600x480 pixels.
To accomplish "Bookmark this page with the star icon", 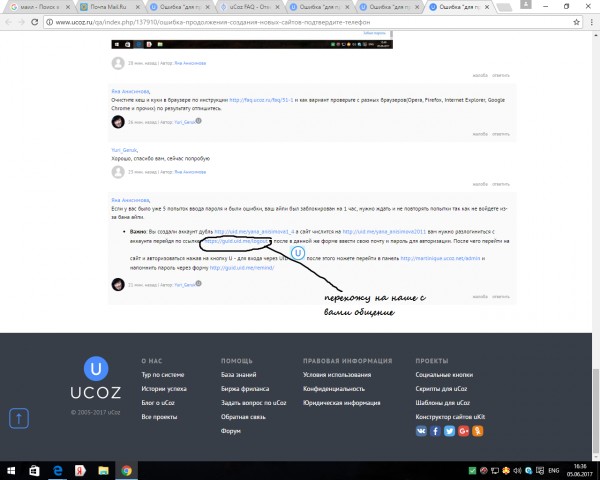I will [x=576, y=22].
